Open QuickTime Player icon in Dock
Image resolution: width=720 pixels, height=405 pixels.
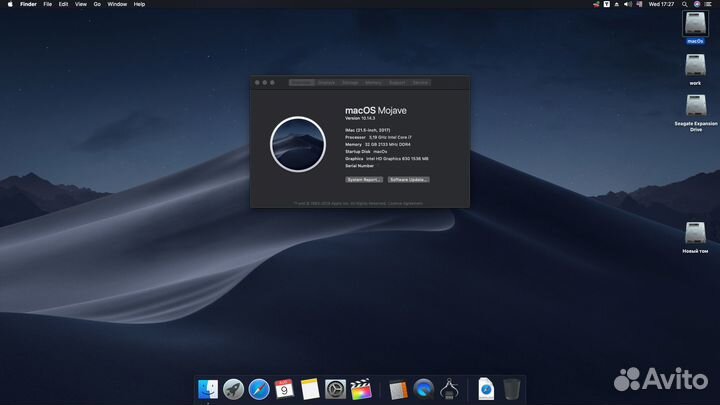[x=423, y=389]
